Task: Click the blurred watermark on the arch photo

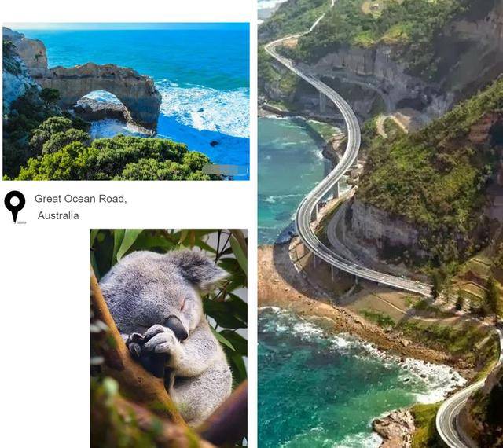Action: coord(226,169)
